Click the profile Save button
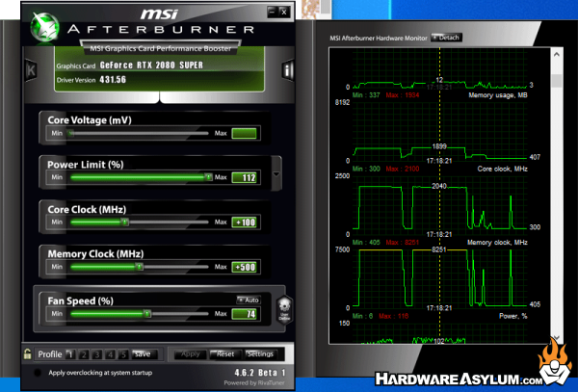The image size is (578, 392). pos(144,354)
